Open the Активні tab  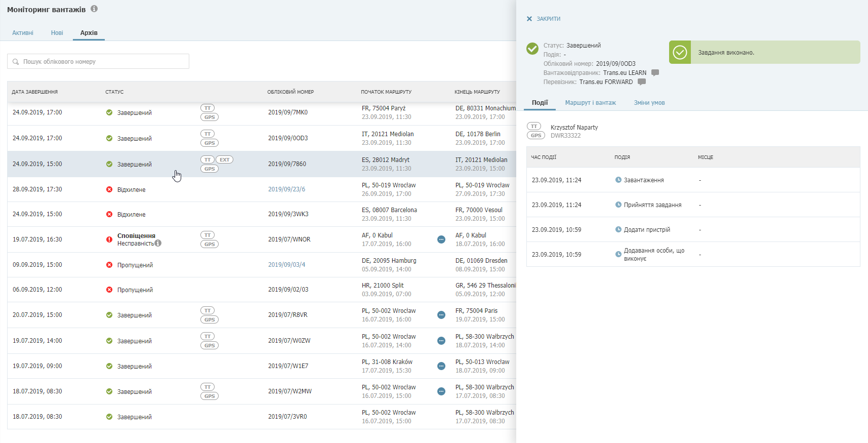click(x=23, y=33)
